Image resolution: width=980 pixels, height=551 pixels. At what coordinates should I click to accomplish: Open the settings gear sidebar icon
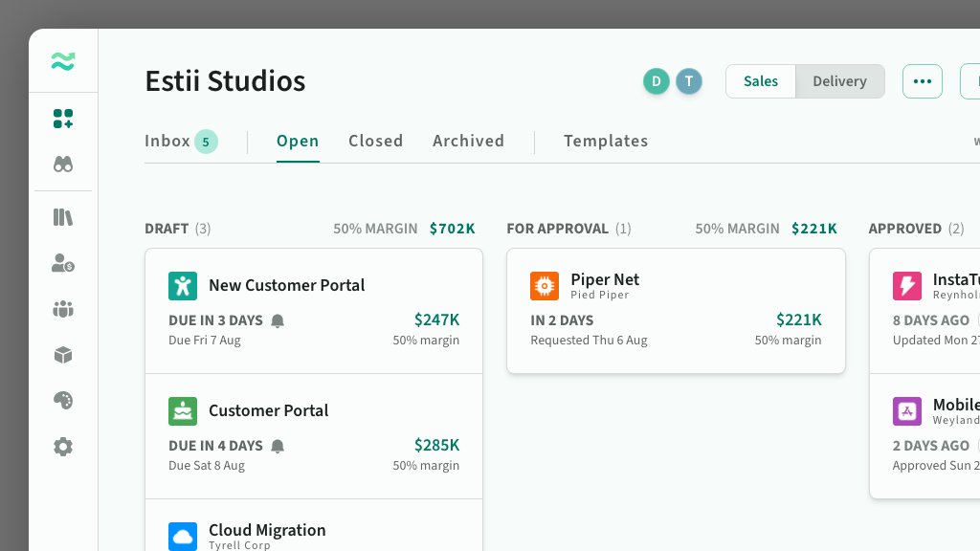coord(63,447)
